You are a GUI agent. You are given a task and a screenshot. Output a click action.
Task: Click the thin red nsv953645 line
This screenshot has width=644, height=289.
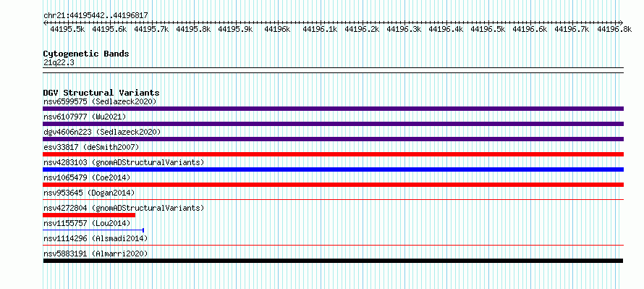(333, 199)
